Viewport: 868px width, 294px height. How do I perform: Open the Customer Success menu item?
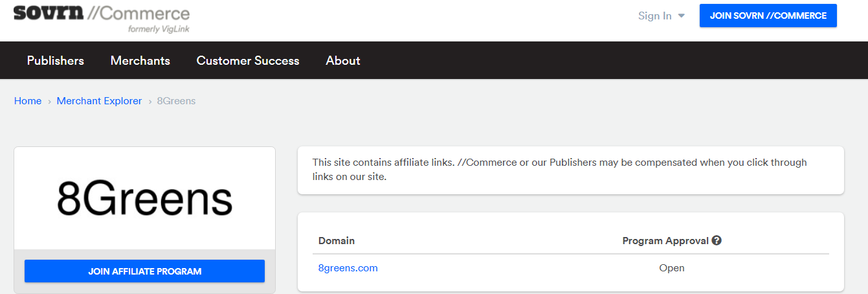[248, 61]
